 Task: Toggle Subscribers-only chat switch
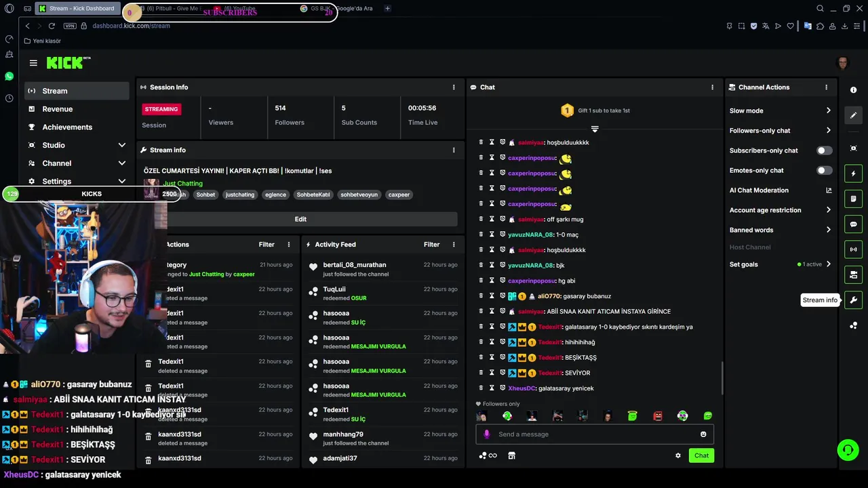tap(824, 150)
